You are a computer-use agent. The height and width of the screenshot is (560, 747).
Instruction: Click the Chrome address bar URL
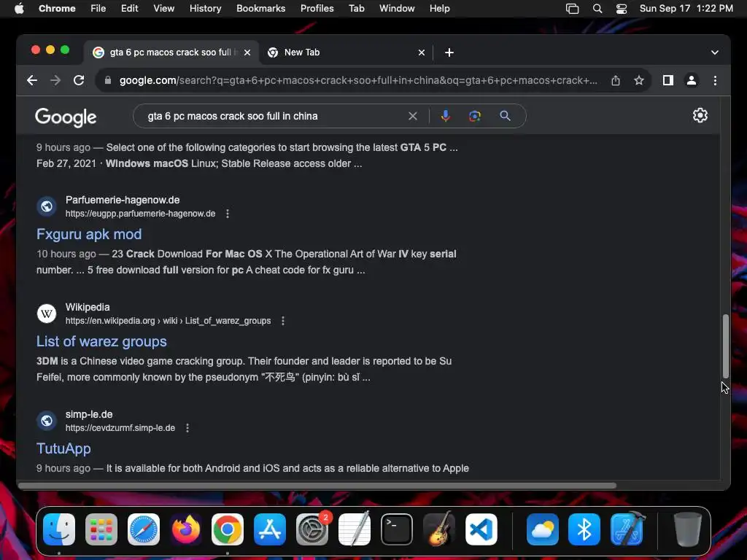358,80
